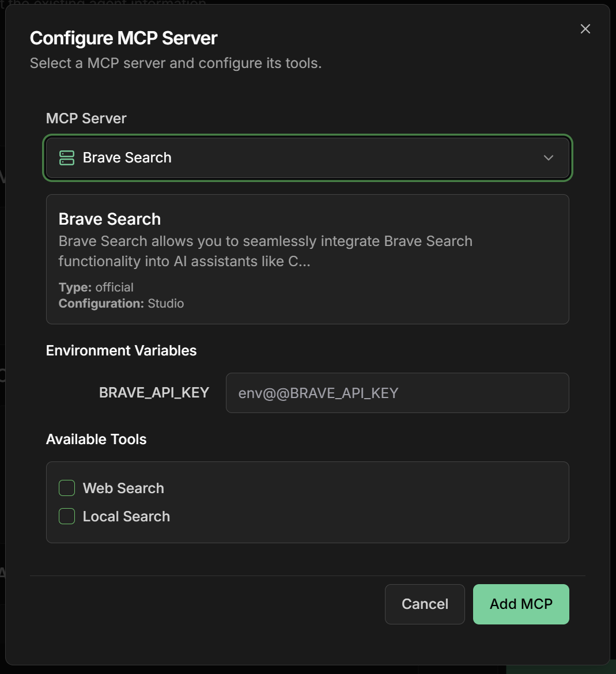Click the Brave Search heading in the card
Image resolution: width=616 pixels, height=674 pixels.
pyautogui.click(x=109, y=219)
